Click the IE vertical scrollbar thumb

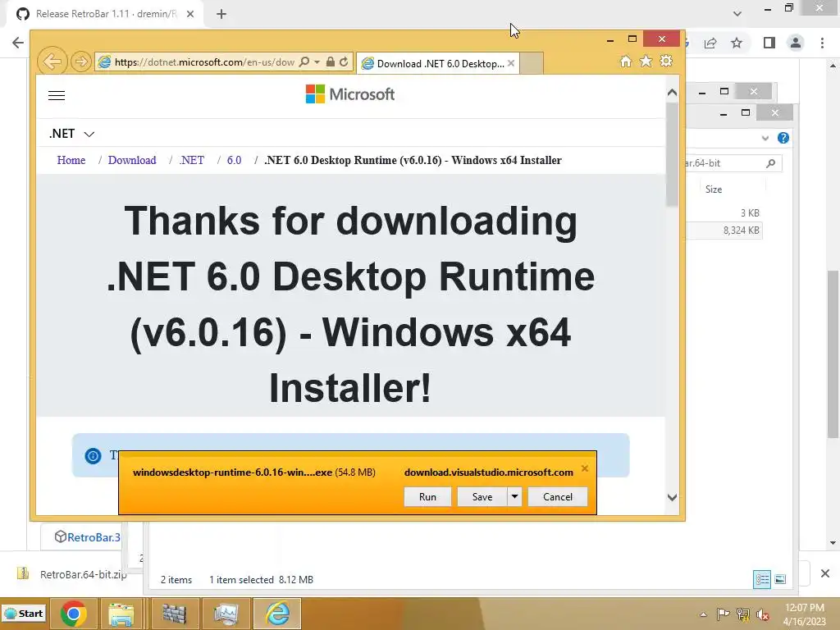coord(672,154)
